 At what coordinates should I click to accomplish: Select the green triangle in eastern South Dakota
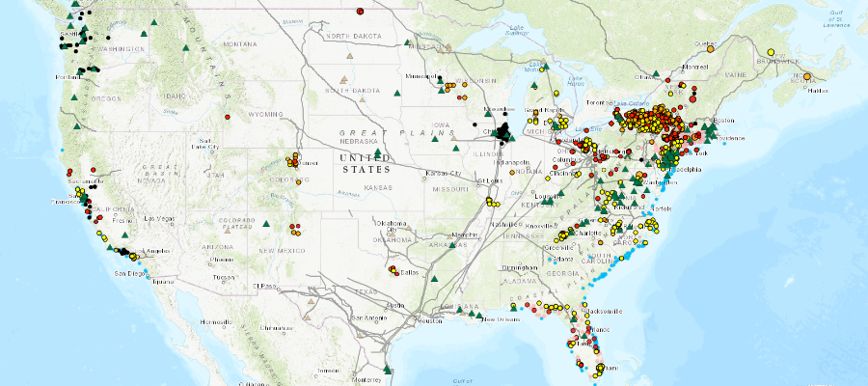395,94
